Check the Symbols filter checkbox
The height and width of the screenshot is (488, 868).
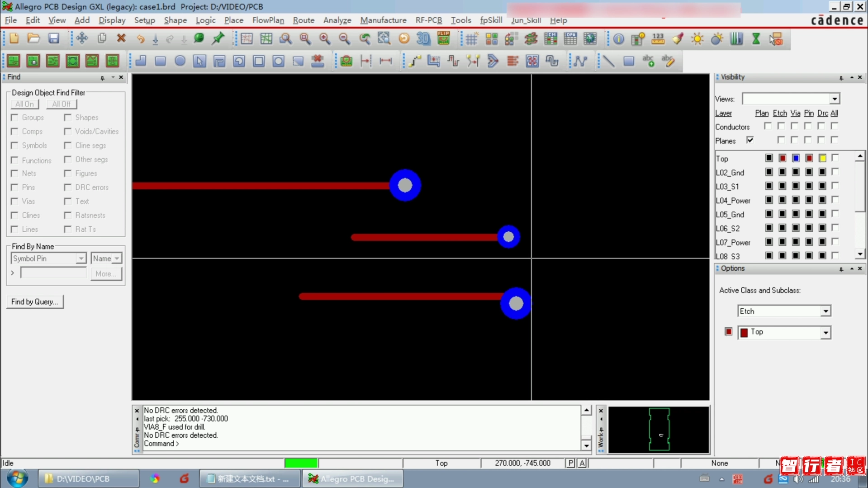(15, 145)
